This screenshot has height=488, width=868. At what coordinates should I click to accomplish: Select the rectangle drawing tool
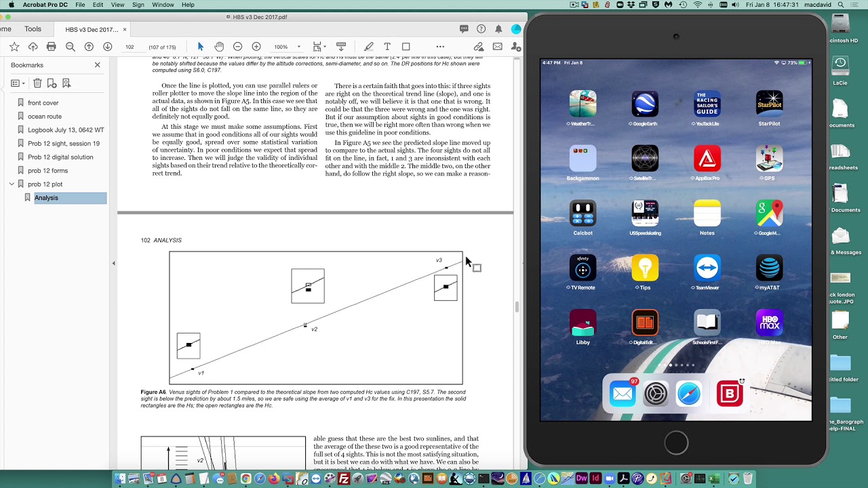(x=406, y=47)
